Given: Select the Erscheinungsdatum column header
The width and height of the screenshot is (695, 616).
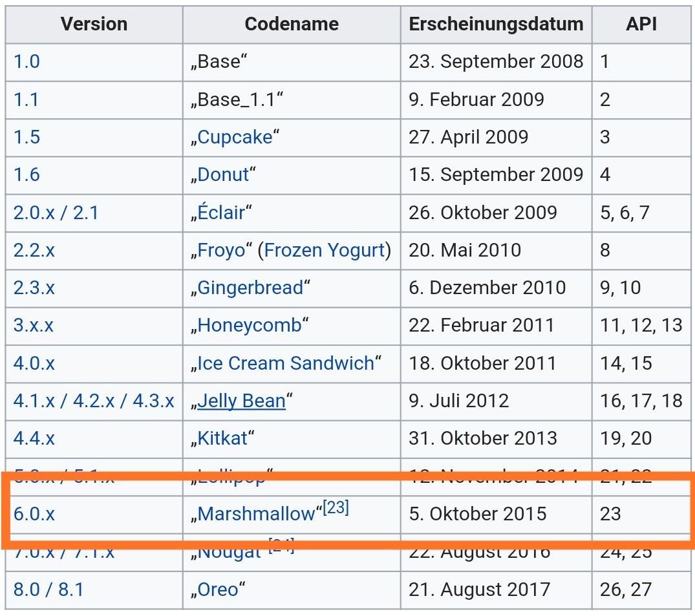Looking at the screenshot, I should (x=496, y=25).
